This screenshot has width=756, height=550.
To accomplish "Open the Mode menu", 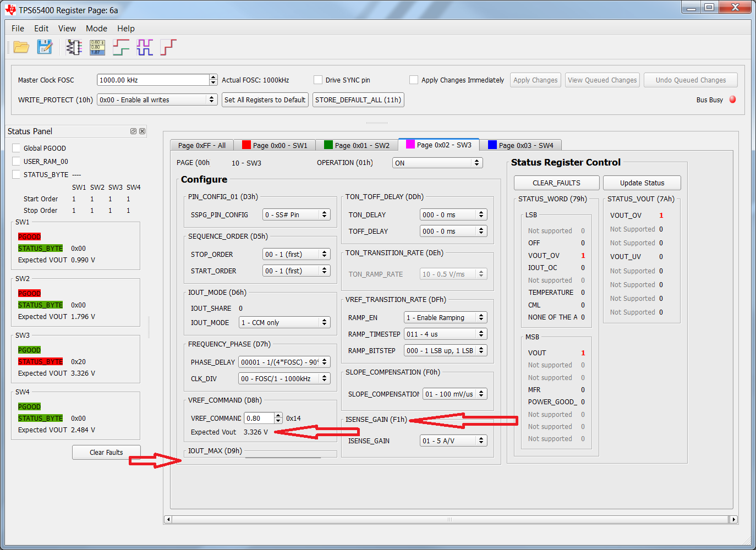I will (x=96, y=28).
